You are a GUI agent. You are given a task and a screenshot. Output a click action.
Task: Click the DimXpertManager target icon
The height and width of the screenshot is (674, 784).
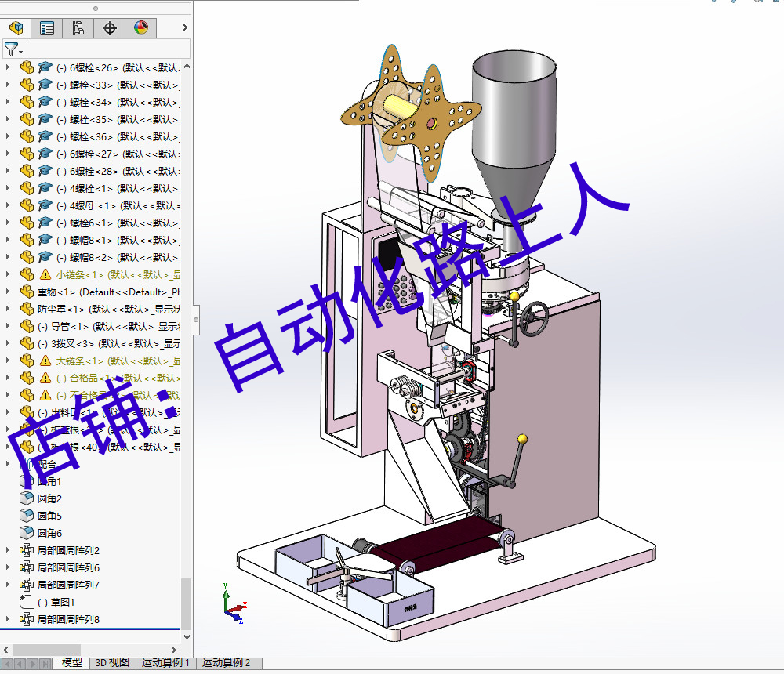[109, 27]
